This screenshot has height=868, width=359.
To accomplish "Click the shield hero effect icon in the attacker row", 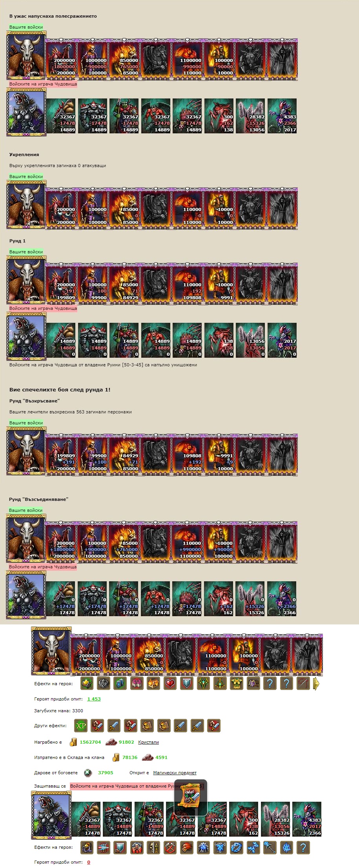I will [187, 684].
